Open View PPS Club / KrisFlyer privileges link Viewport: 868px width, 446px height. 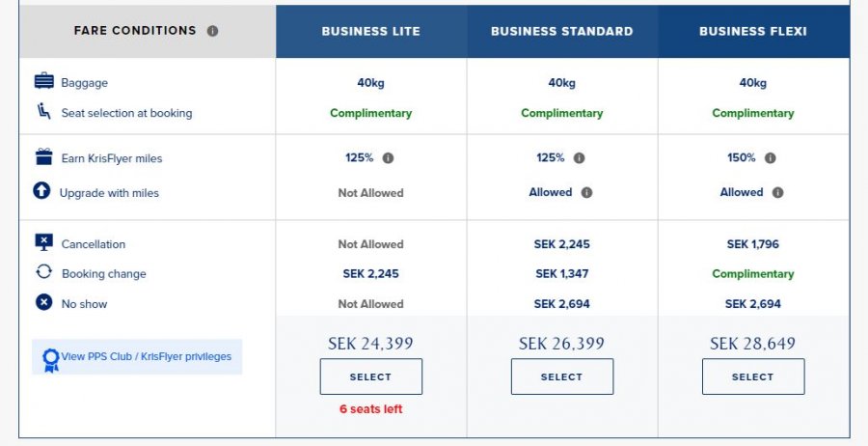pyautogui.click(x=147, y=356)
